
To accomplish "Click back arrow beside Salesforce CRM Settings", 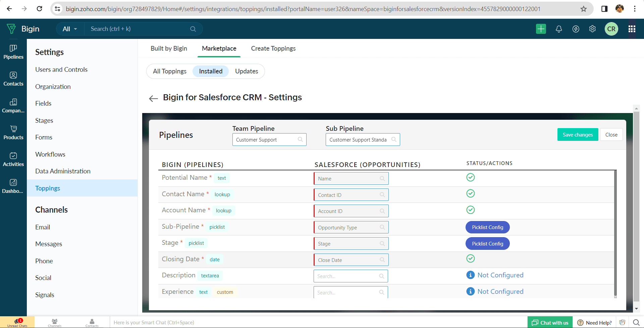I will coord(153,98).
